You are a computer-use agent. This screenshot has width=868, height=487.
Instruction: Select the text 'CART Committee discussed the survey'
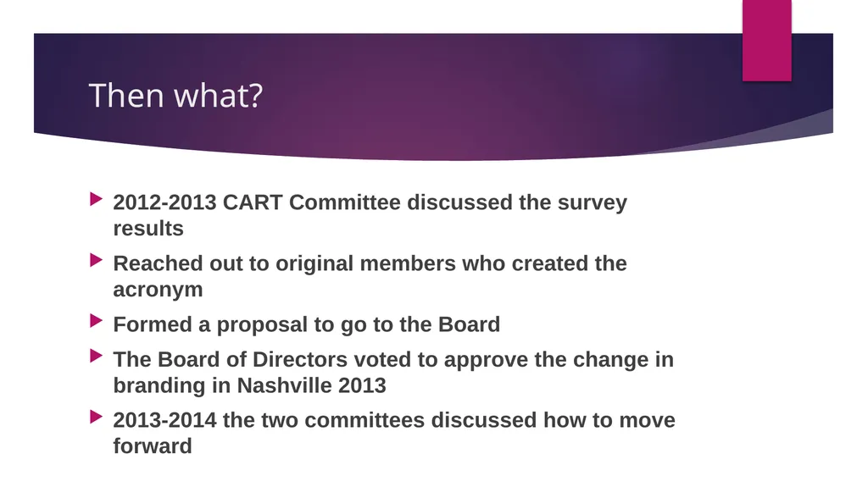coord(425,202)
